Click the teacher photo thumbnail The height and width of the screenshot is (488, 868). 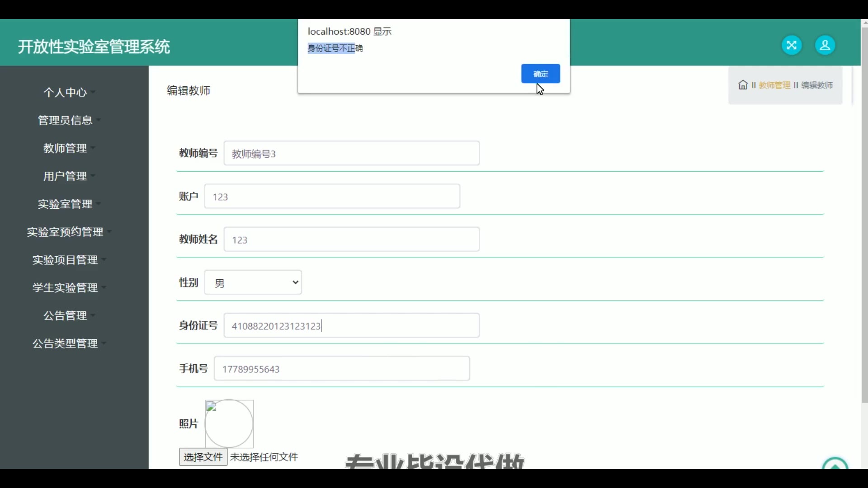[229, 423]
